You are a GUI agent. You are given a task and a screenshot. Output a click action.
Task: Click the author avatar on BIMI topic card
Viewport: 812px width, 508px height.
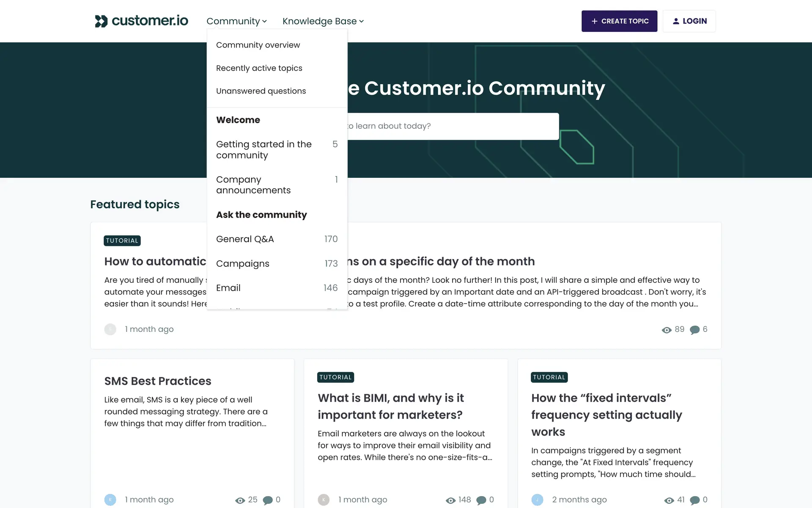click(x=324, y=500)
